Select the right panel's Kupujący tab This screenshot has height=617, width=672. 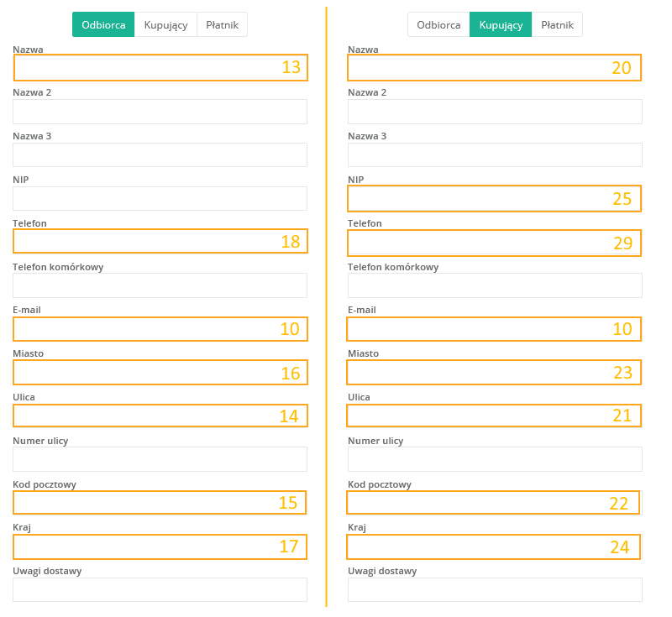(x=501, y=25)
